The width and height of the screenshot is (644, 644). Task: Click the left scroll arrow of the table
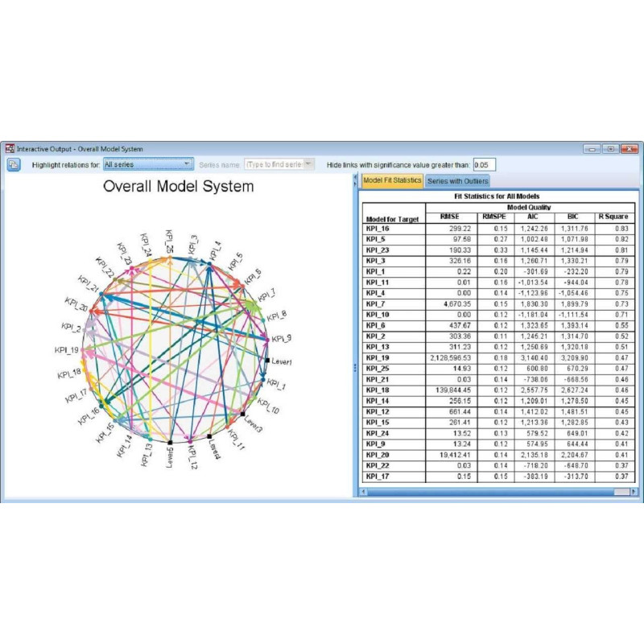[x=363, y=490]
